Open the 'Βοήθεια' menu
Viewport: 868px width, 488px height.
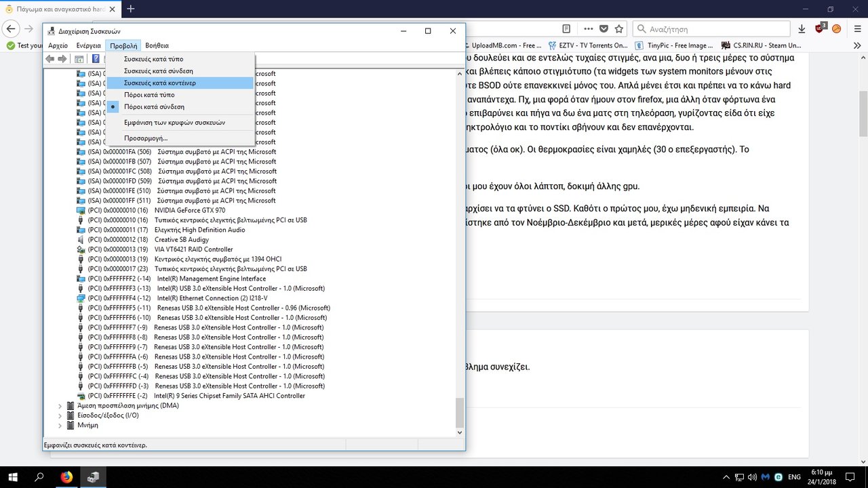point(157,45)
